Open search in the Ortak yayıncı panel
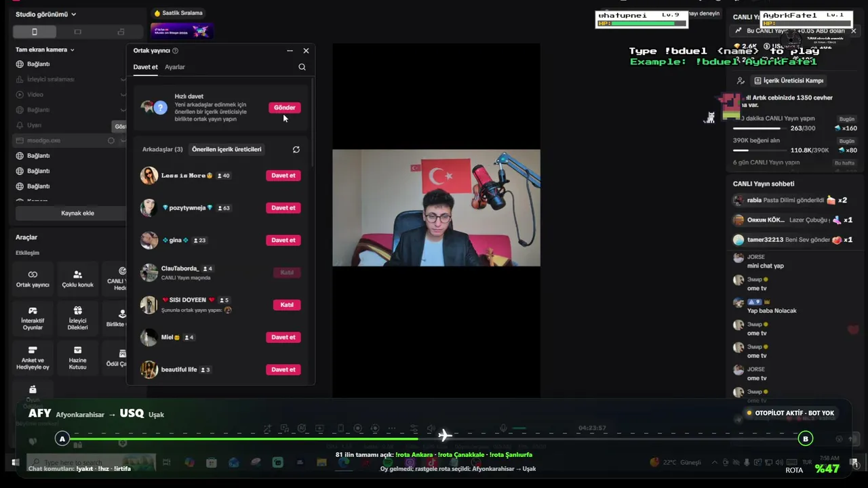868x488 pixels. coord(302,67)
